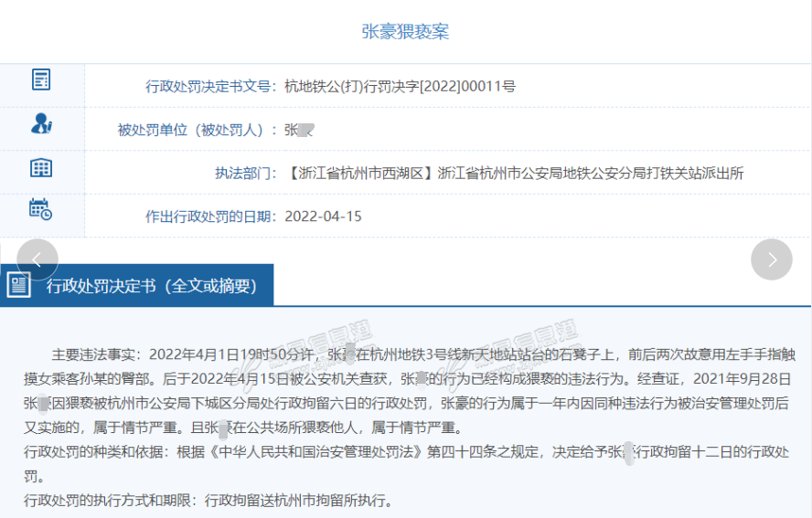Go to previous record with left arrow
The image size is (812, 518).
[37, 259]
